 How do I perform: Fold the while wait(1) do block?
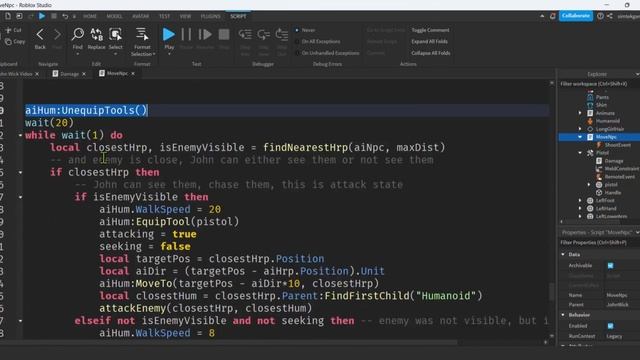pos(20,136)
